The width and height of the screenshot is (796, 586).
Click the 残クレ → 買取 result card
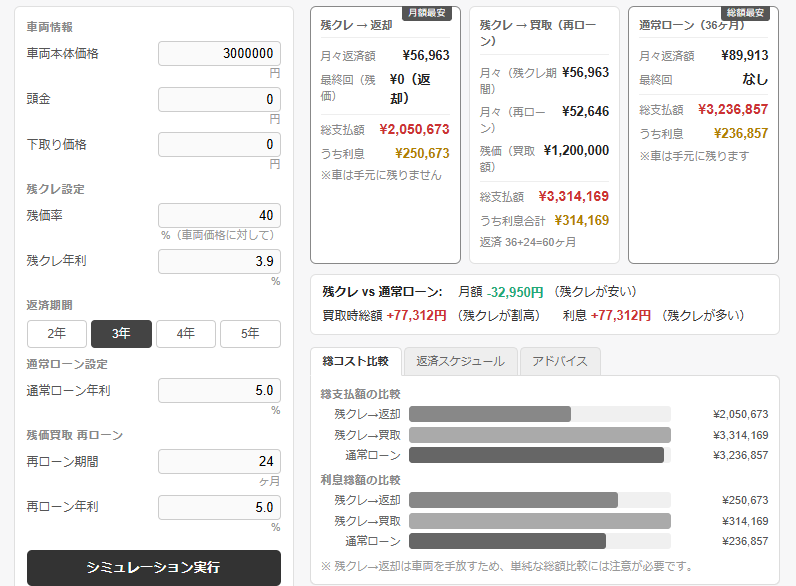544,135
